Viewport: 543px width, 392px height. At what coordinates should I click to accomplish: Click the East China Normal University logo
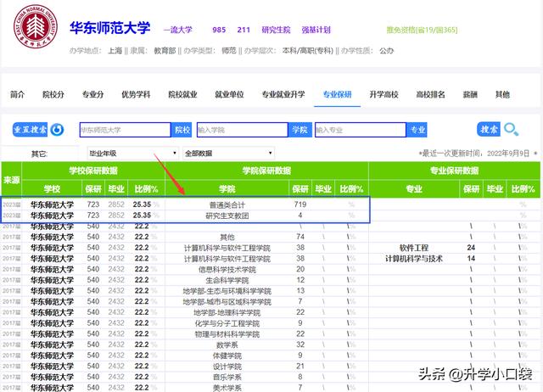(x=36, y=27)
